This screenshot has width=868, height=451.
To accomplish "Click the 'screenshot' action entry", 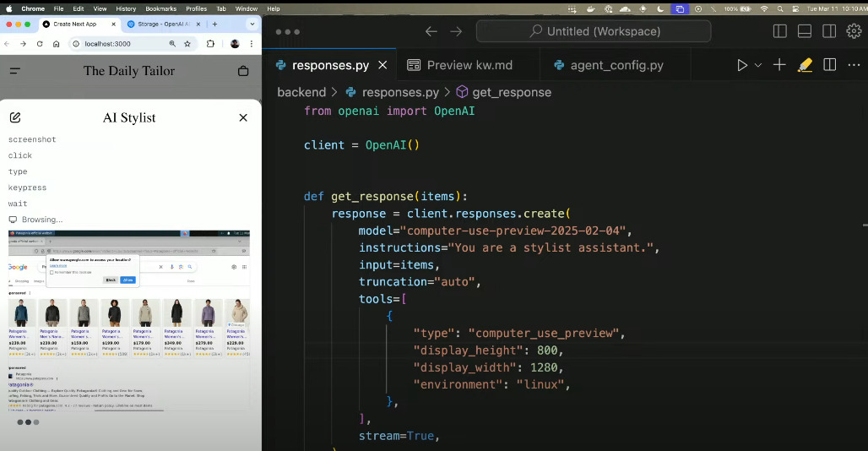I will (32, 139).
